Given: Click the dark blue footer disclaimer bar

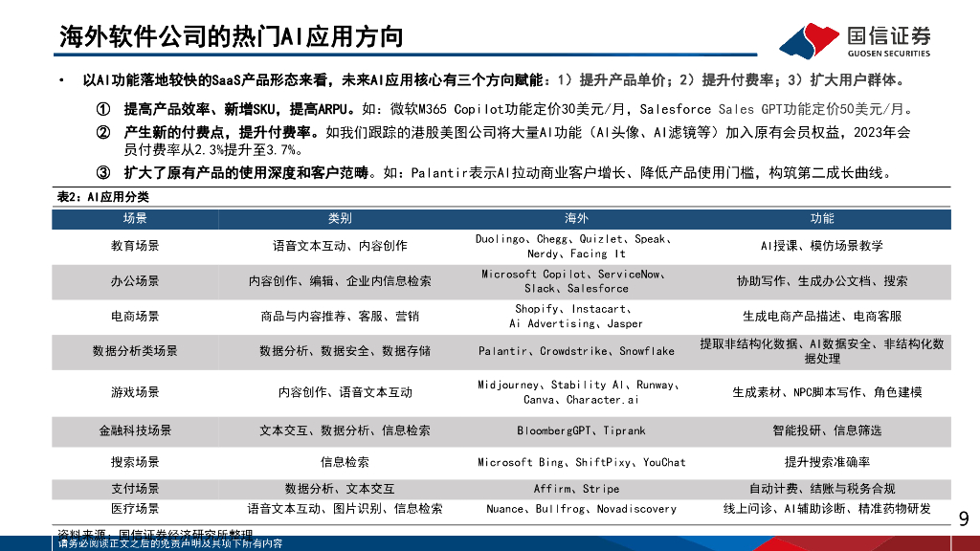Looking at the screenshot, I should coord(490,544).
